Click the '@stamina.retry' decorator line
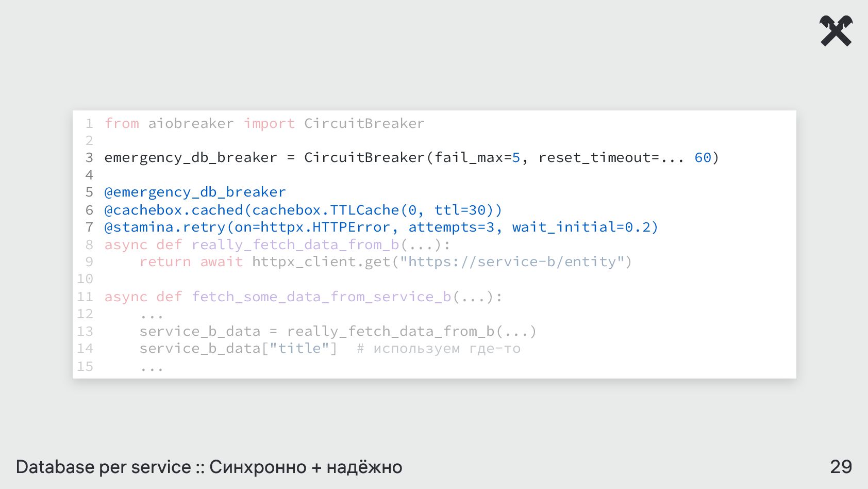868x489 pixels. (381, 227)
